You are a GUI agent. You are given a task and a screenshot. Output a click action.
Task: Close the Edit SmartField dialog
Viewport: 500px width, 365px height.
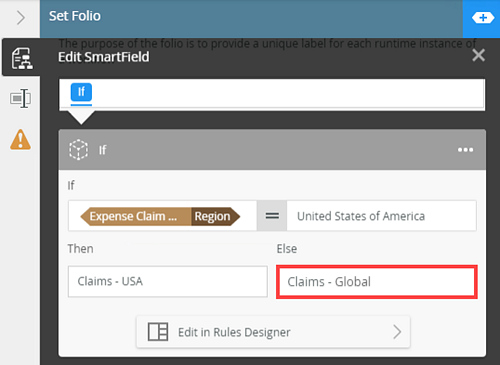point(478,55)
